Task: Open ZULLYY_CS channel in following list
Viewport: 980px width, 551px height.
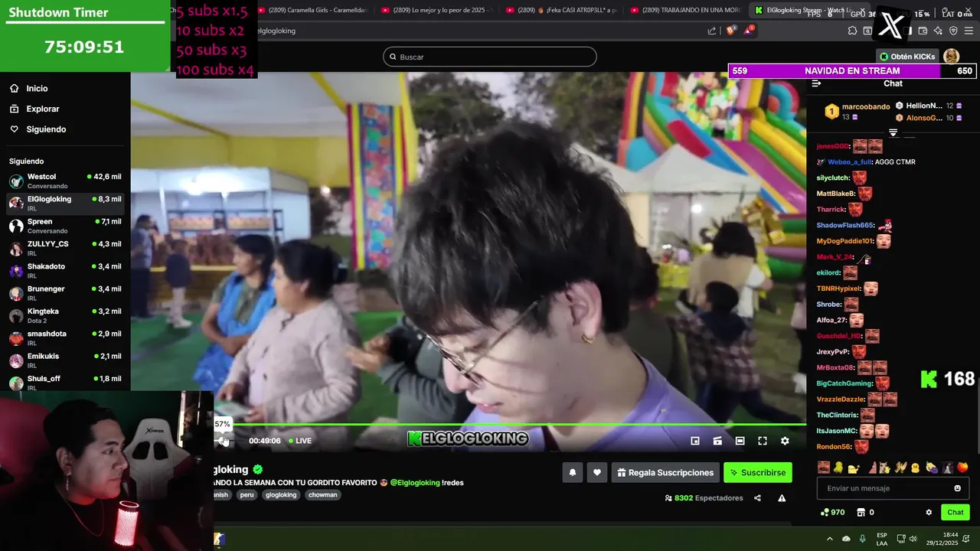Action: click(x=65, y=248)
